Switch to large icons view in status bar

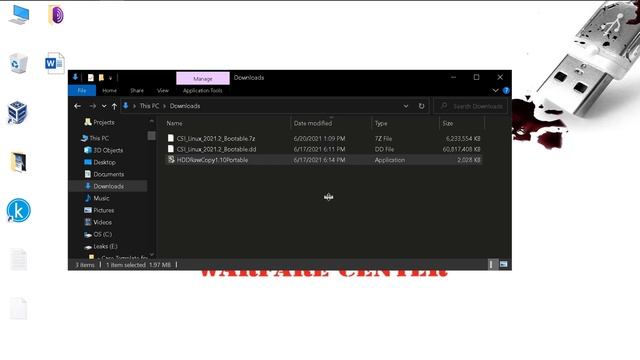tap(504, 264)
